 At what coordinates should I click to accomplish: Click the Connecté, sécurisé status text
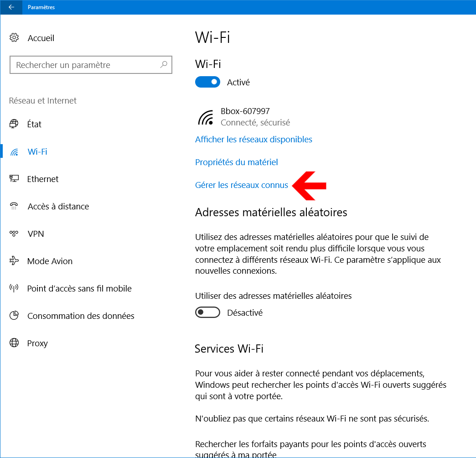click(x=255, y=122)
